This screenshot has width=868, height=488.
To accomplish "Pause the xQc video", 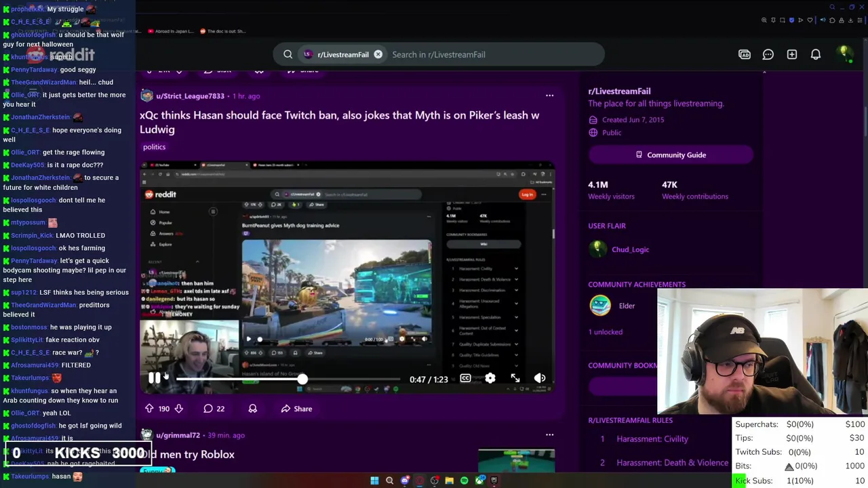I will pos(154,379).
